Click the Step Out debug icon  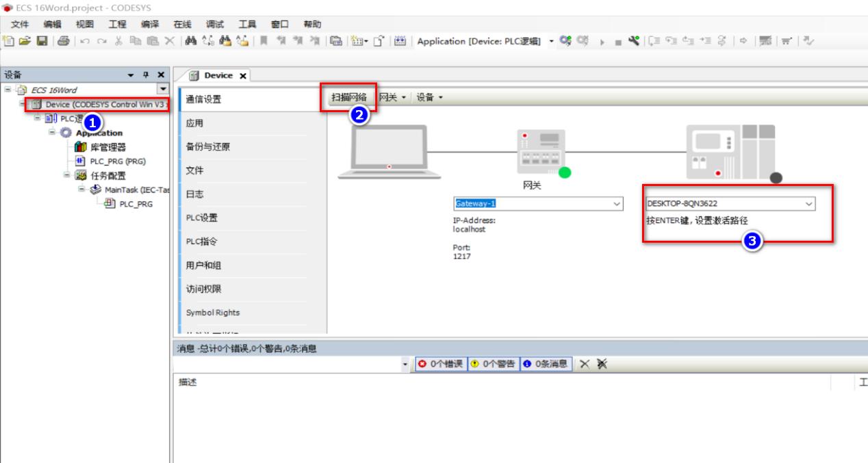coord(688,41)
